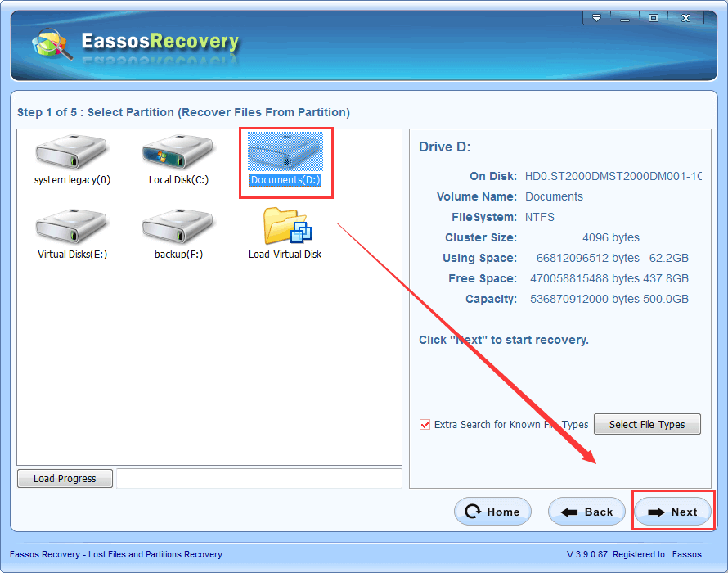This screenshot has height=573, width=728.
Task: Choose the Documents(D:) partition icon
Action: (285, 151)
